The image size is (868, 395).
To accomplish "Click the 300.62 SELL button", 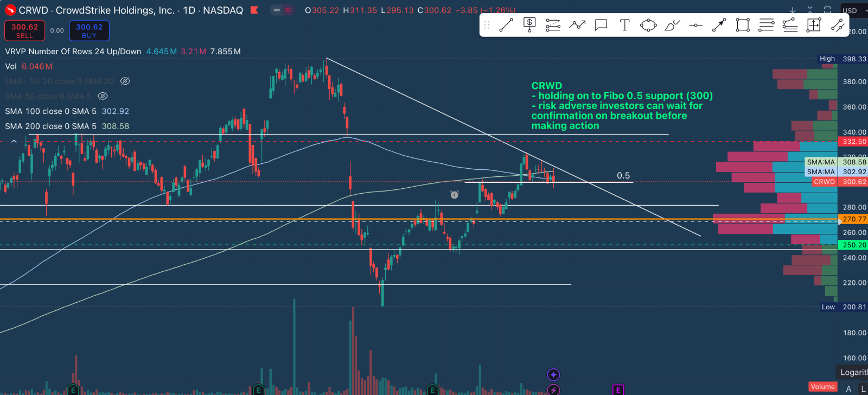I will (24, 30).
